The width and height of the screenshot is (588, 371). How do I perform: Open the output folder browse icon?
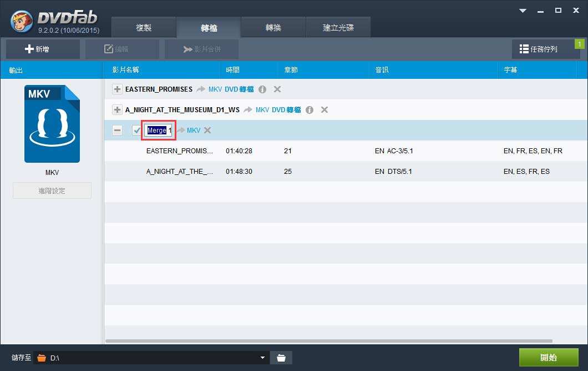coord(281,358)
